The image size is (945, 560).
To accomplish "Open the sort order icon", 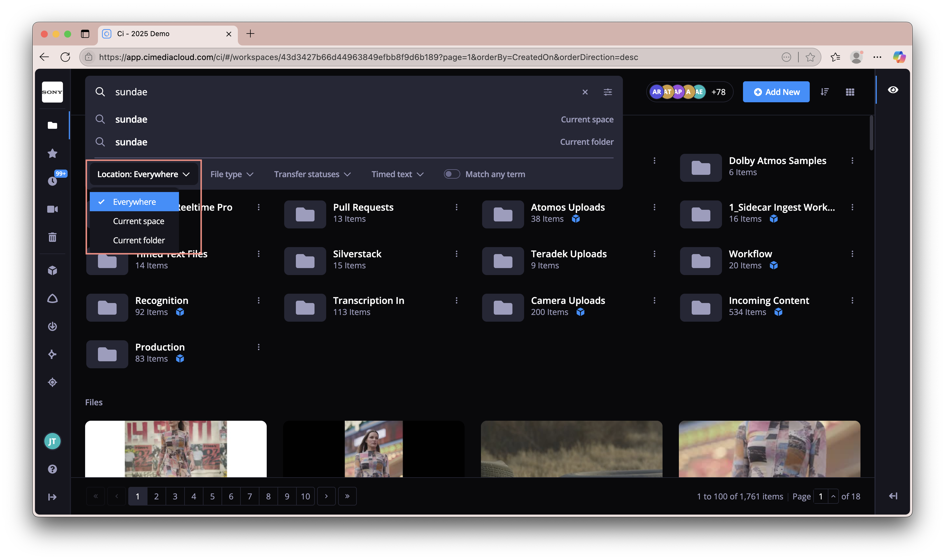I will point(824,92).
